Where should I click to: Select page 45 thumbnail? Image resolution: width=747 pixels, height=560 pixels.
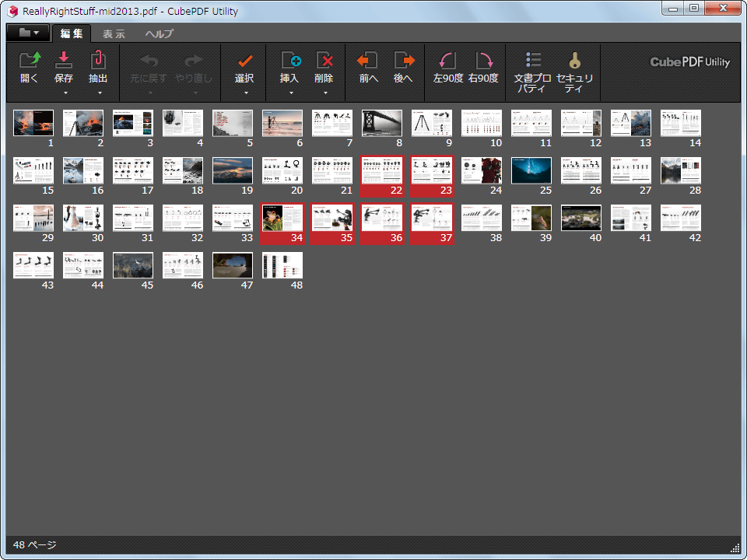133,265
